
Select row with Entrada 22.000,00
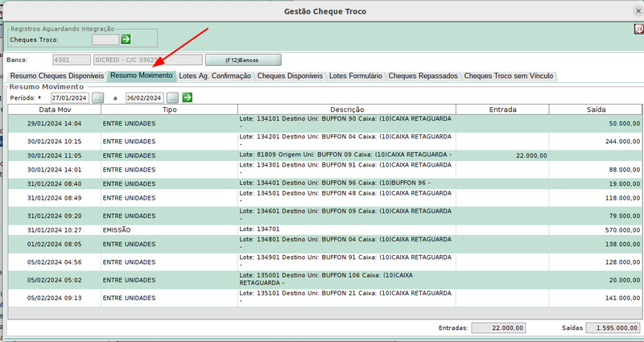(322, 155)
